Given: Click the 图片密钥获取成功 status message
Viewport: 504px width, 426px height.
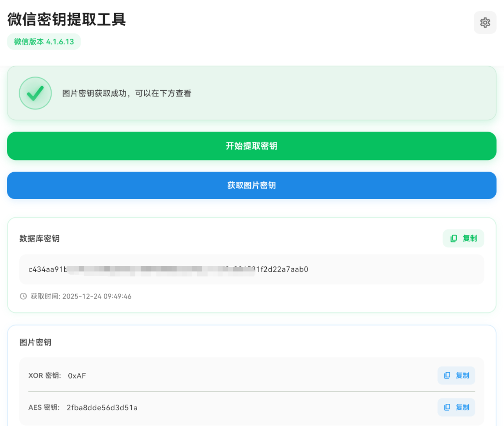Looking at the screenshot, I should tap(127, 94).
